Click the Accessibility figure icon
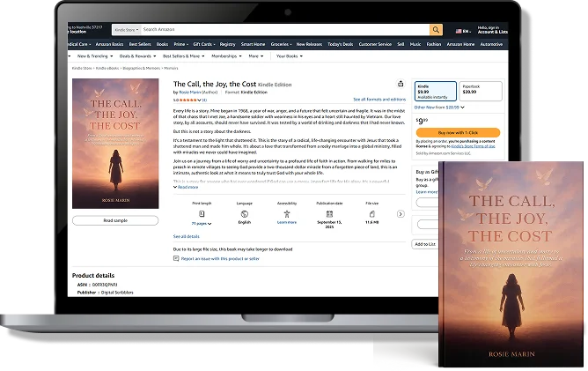The height and width of the screenshot is (371, 588). click(x=287, y=214)
